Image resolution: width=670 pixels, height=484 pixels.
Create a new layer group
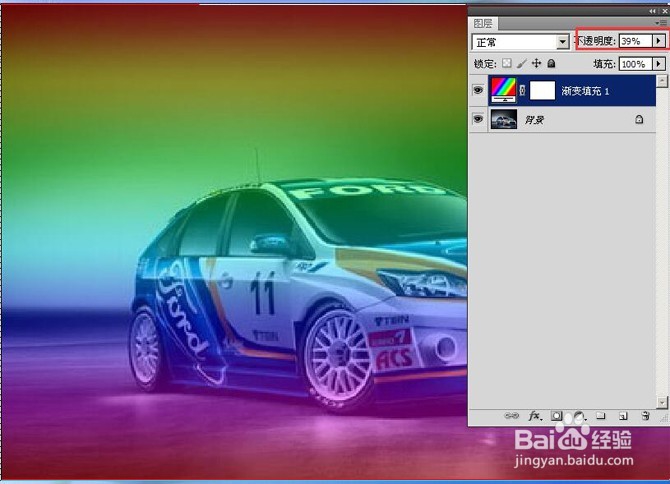[601, 416]
